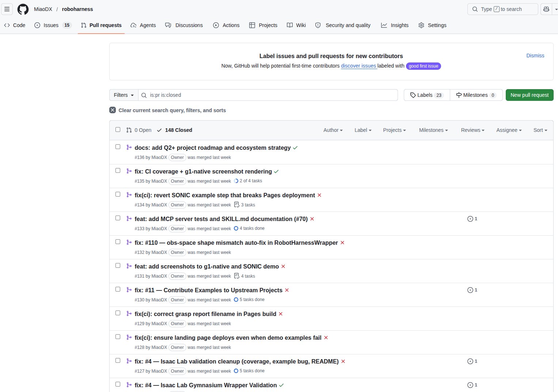Click red X status on PR #133

(x=312, y=219)
